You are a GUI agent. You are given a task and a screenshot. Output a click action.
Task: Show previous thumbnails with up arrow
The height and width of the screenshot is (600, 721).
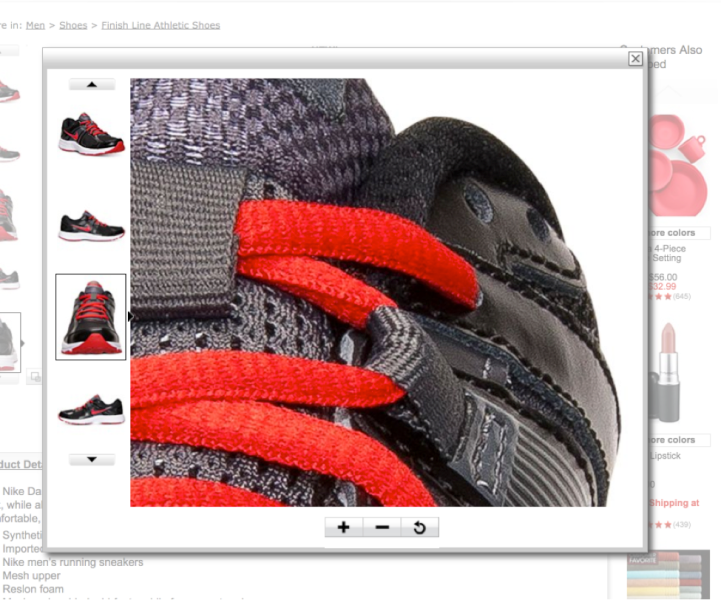[92, 84]
